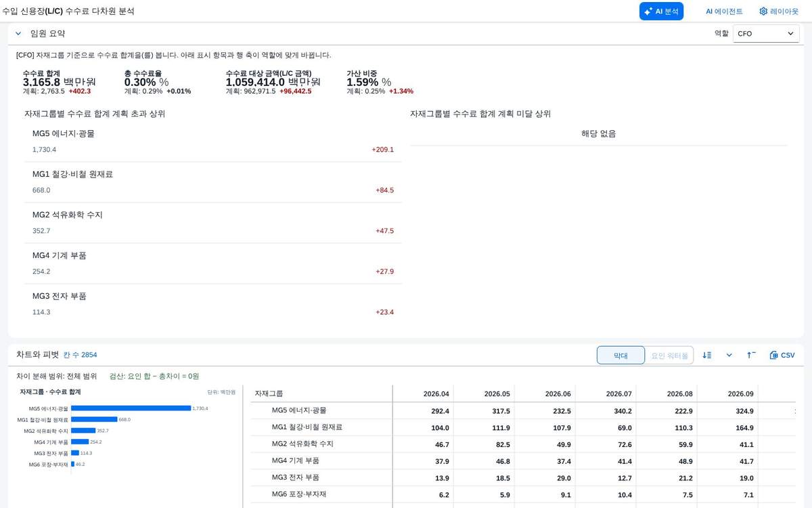This screenshot has width=812, height=508.
Task: Click the sort descending icon
Action: coord(706,355)
